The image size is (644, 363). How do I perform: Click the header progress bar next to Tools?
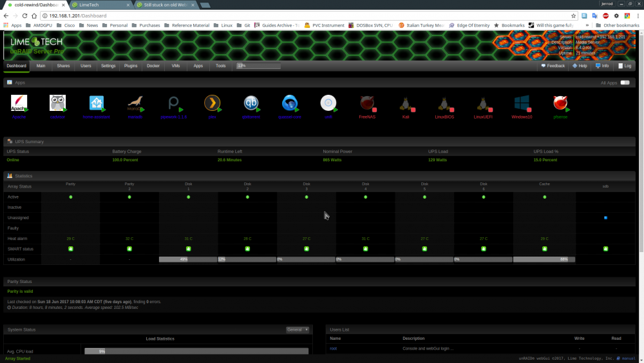(258, 66)
